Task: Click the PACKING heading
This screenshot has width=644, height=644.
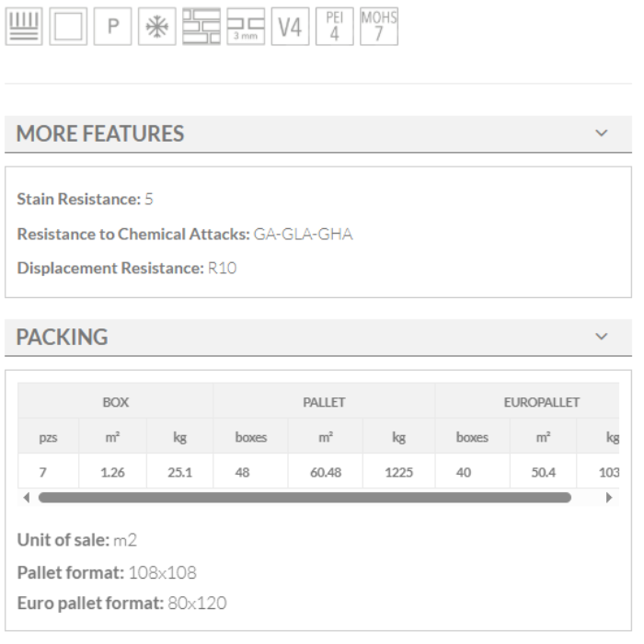Action: 63,337
